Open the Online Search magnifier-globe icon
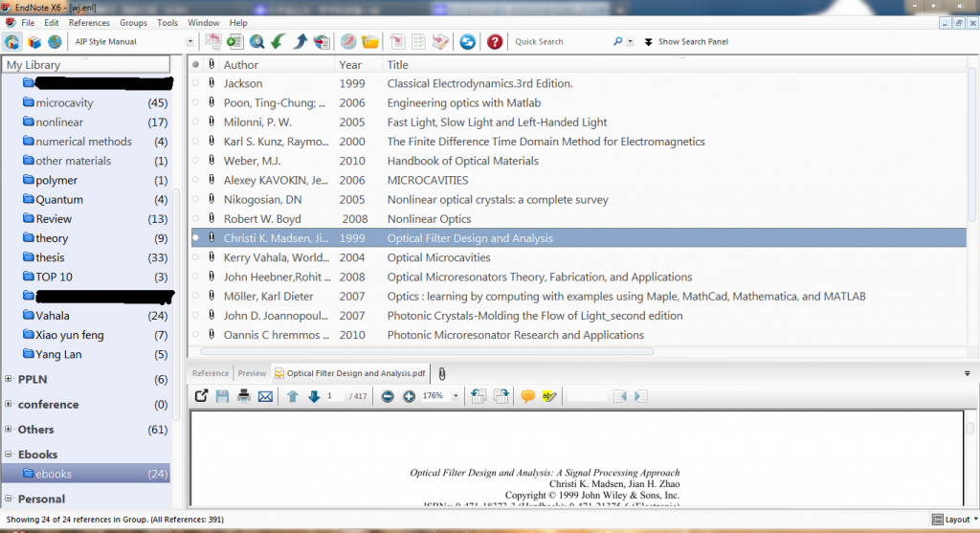This screenshot has width=980, height=533. tap(256, 42)
